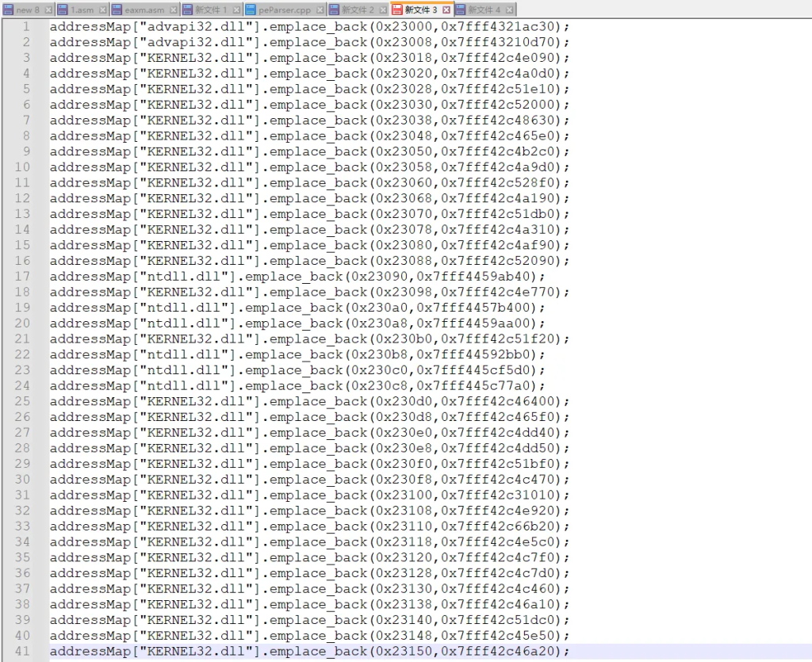Close the active 新文件 3 tab

(x=446, y=10)
